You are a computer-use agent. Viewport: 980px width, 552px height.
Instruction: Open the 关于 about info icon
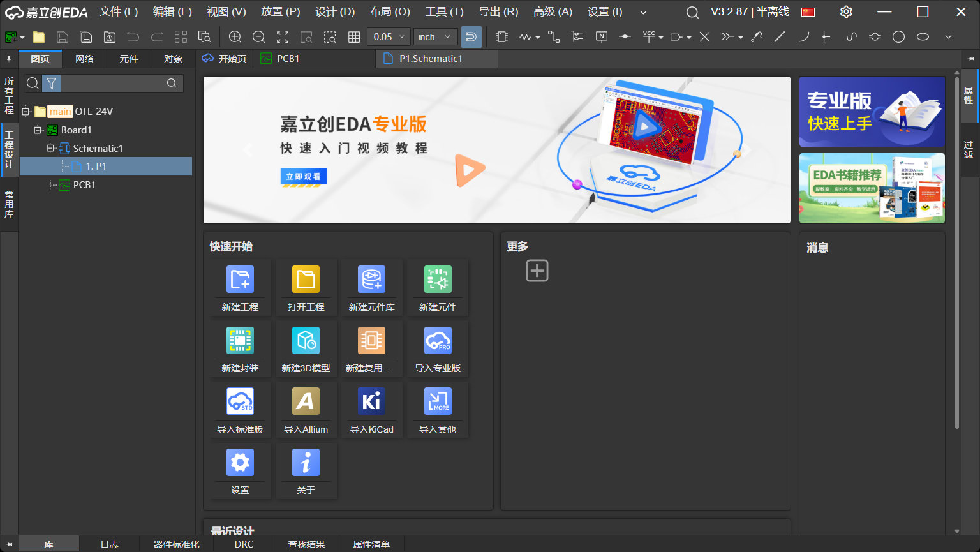(306, 463)
